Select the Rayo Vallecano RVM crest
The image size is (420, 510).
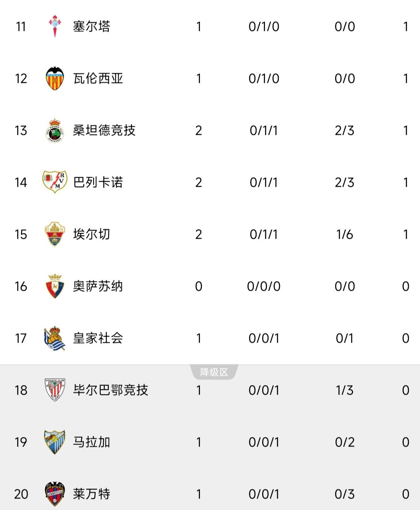[x=54, y=182]
